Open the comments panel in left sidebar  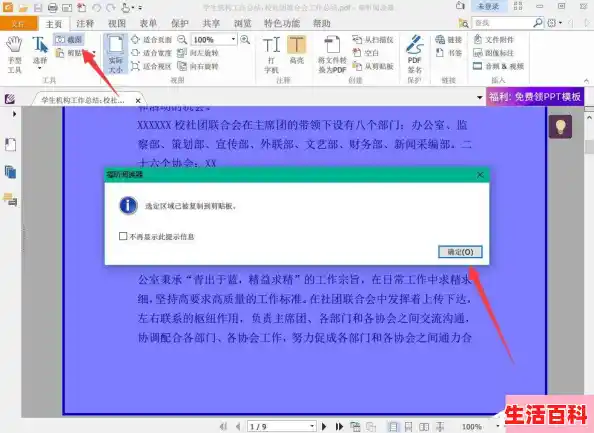11,200
